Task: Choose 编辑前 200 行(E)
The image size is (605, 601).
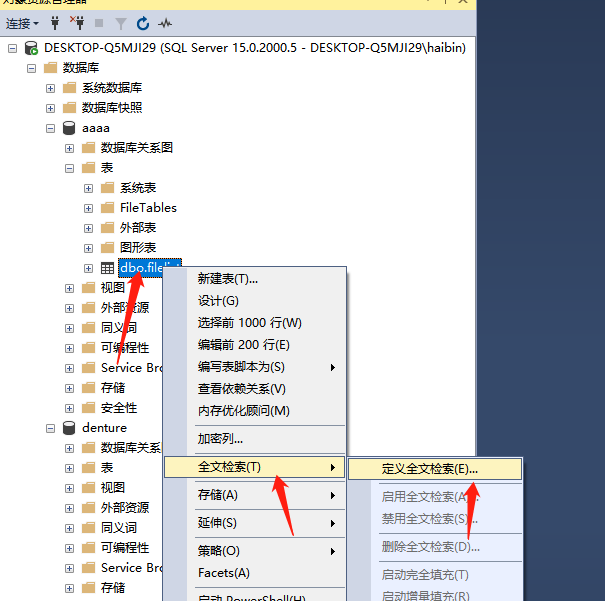Action: [254, 345]
